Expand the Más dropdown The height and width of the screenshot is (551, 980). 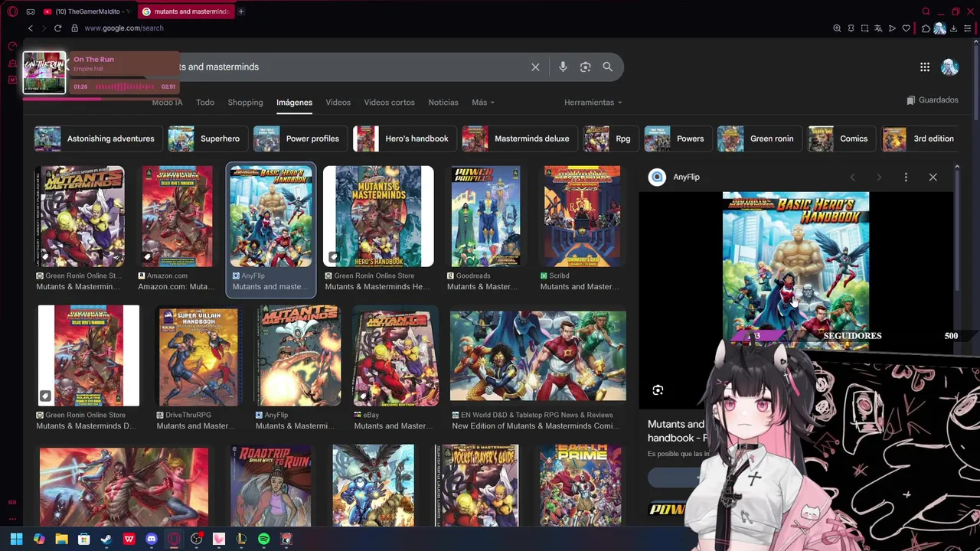482,103
